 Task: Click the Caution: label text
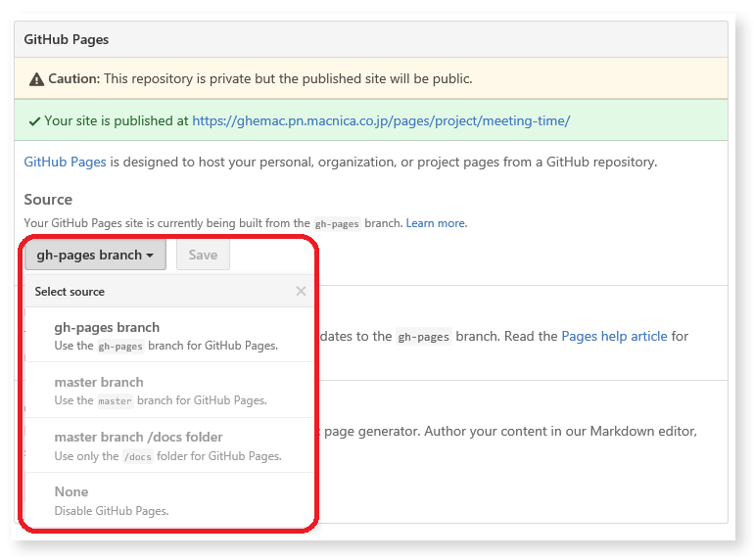tap(74, 79)
